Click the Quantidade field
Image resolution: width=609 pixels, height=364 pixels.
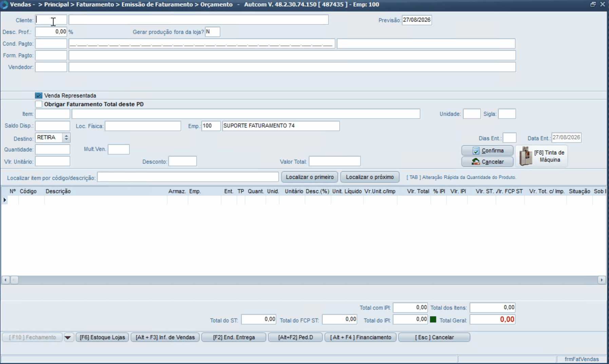pos(53,150)
